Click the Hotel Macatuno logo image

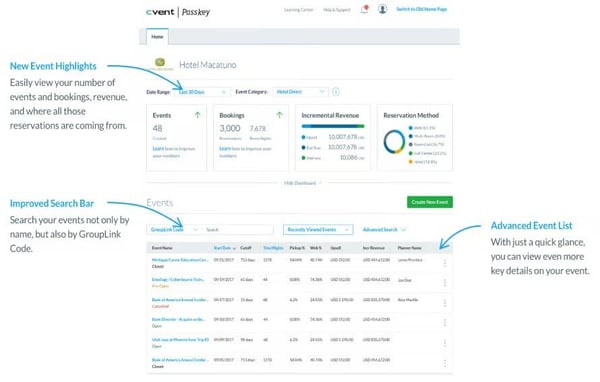click(160, 64)
